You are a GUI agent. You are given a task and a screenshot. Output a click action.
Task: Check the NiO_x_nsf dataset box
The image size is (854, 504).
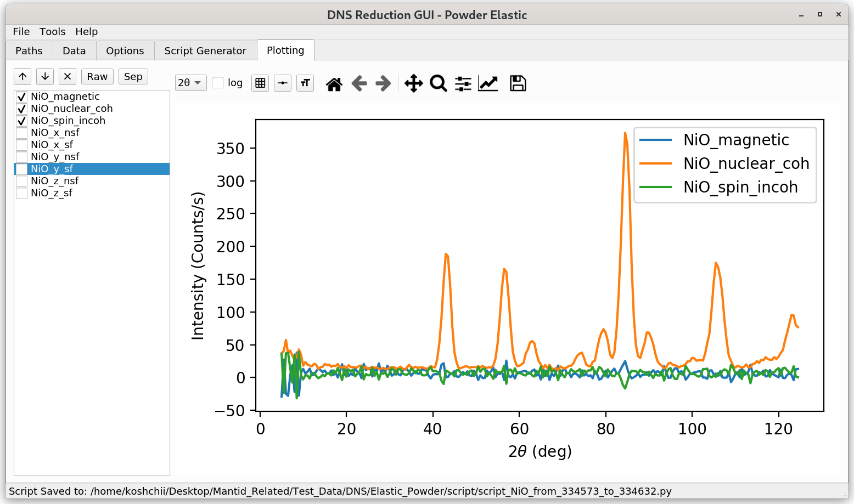click(x=22, y=133)
